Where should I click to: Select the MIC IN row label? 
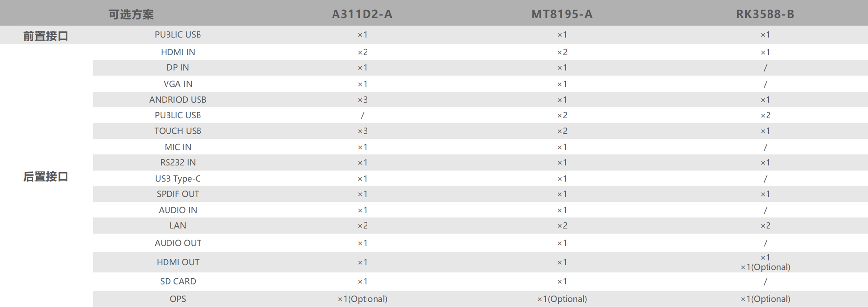coord(178,147)
